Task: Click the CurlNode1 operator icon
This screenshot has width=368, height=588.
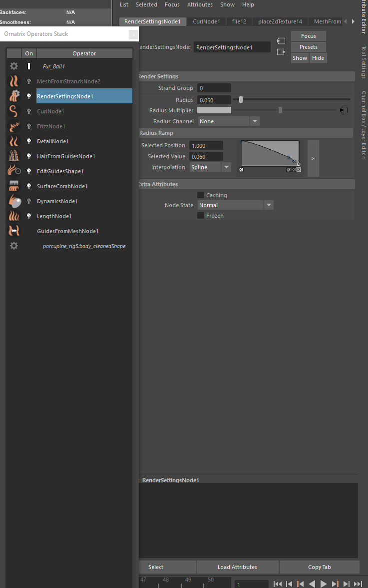Action: tap(14, 111)
